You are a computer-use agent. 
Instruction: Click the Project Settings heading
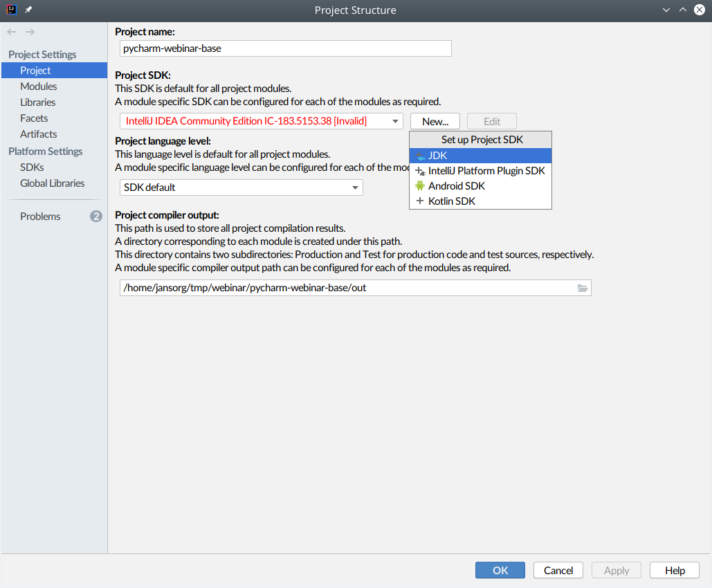42,55
